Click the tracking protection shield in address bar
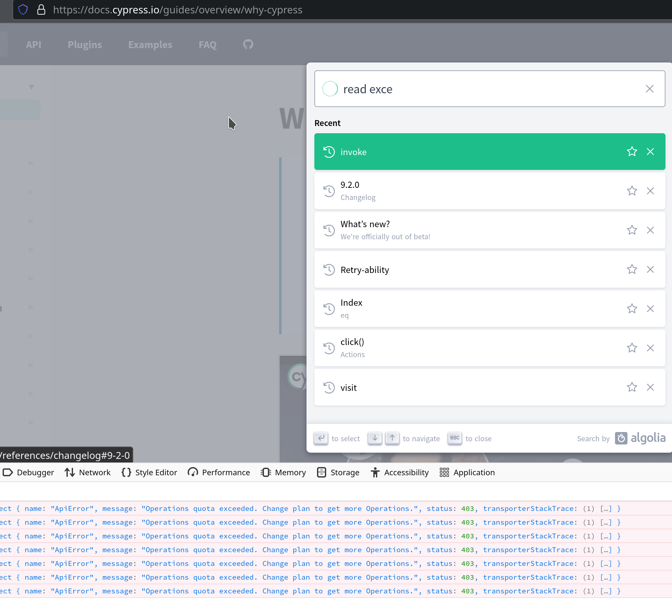Image resolution: width=672 pixels, height=616 pixels. [23, 10]
